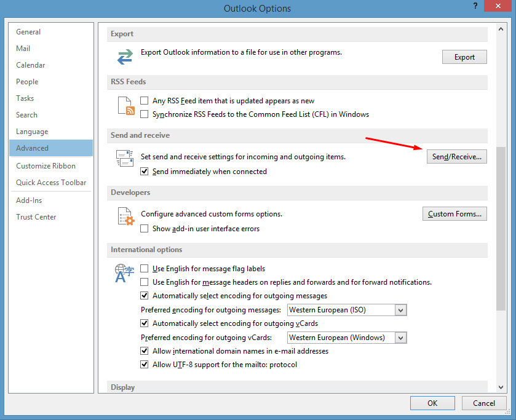The height and width of the screenshot is (420, 516).
Task: Click the International options globe icon
Action: pyautogui.click(x=124, y=273)
